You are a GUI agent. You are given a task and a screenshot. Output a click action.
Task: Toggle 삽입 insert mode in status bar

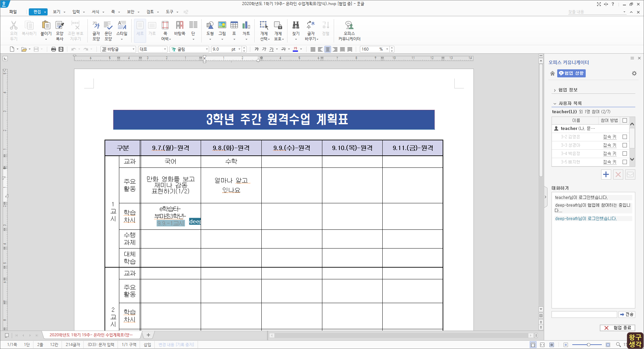tap(147, 344)
